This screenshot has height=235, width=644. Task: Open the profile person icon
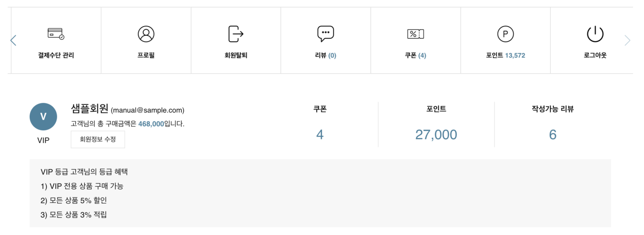146,34
